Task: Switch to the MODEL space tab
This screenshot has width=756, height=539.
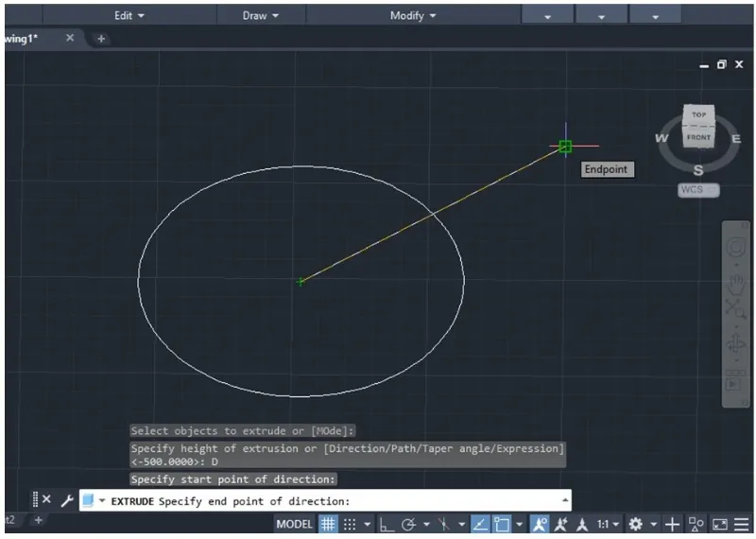Action: coord(294,524)
